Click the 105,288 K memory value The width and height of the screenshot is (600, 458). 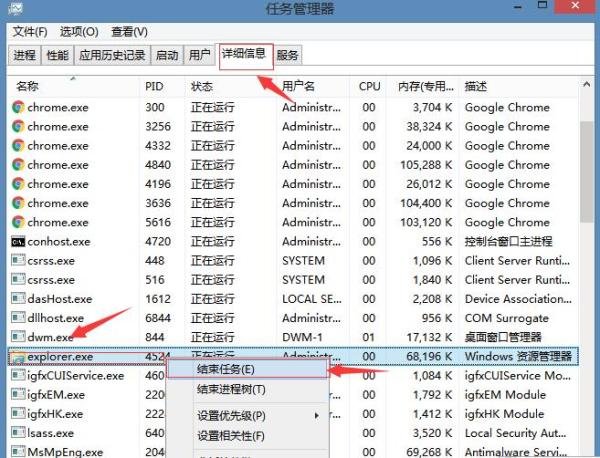pyautogui.click(x=426, y=165)
